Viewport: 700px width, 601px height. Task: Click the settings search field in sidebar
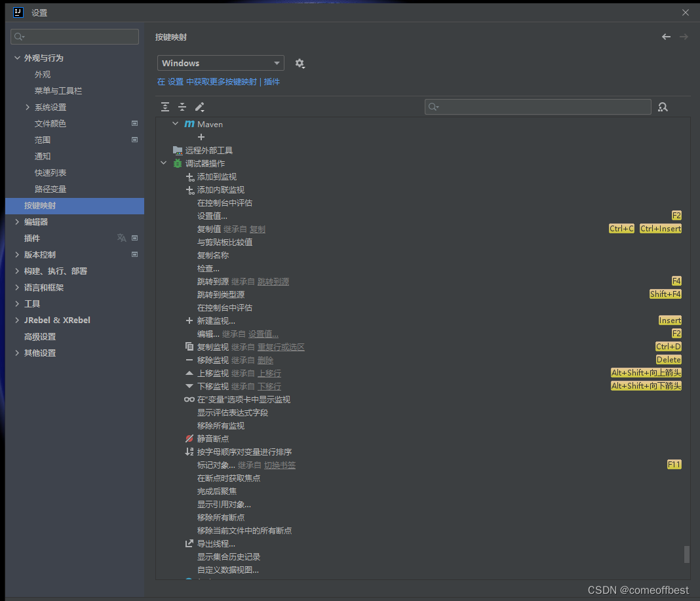pyautogui.click(x=75, y=37)
